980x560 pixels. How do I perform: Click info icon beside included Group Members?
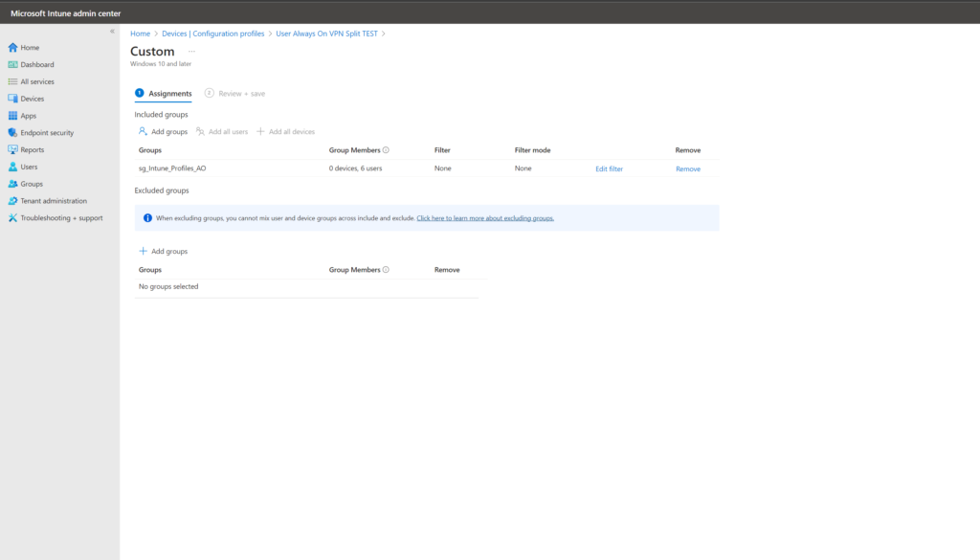386,150
